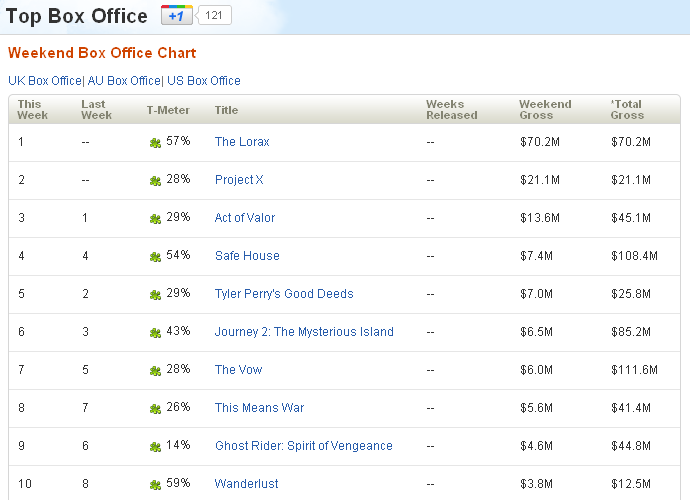The width and height of the screenshot is (690, 500).
Task: Open the Safe House movie link
Action: pos(247,256)
